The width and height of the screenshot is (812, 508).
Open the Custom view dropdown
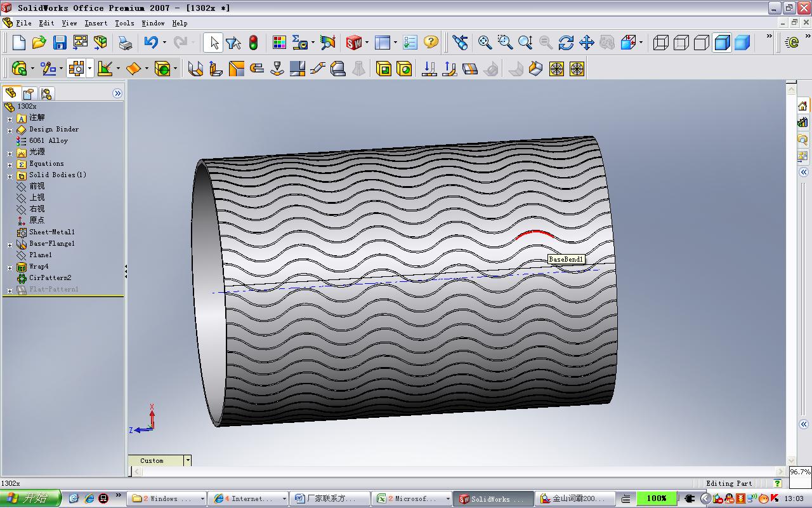click(x=188, y=460)
